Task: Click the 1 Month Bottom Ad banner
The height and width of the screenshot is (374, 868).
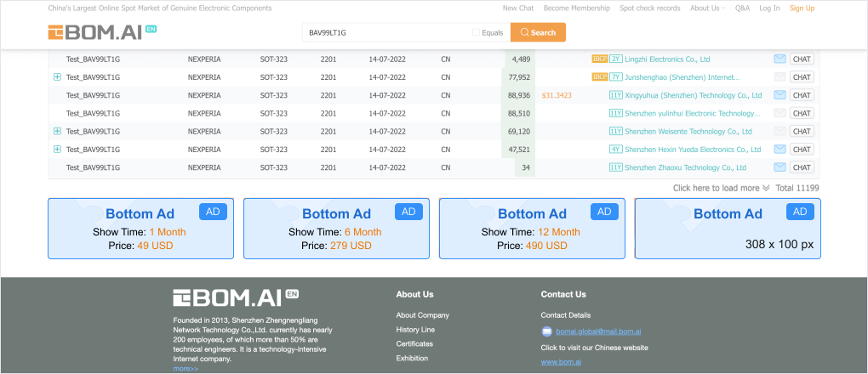Action: coord(140,229)
